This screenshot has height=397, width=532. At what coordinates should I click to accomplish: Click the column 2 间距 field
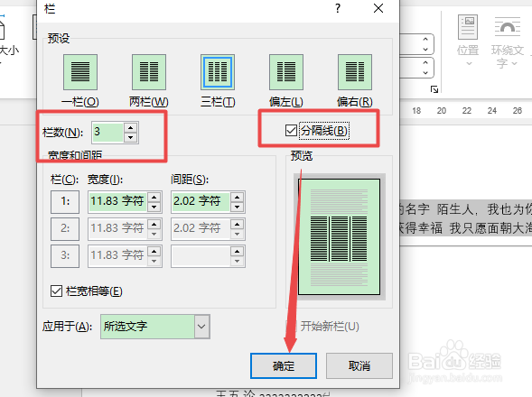(x=201, y=229)
